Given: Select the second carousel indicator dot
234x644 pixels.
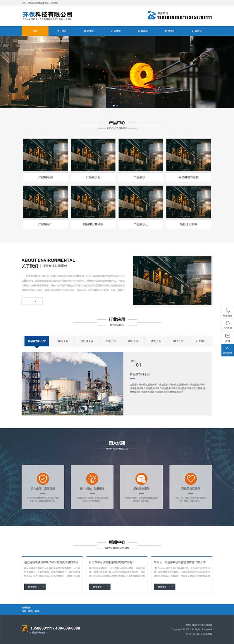Looking at the screenshot, I should (117, 106).
